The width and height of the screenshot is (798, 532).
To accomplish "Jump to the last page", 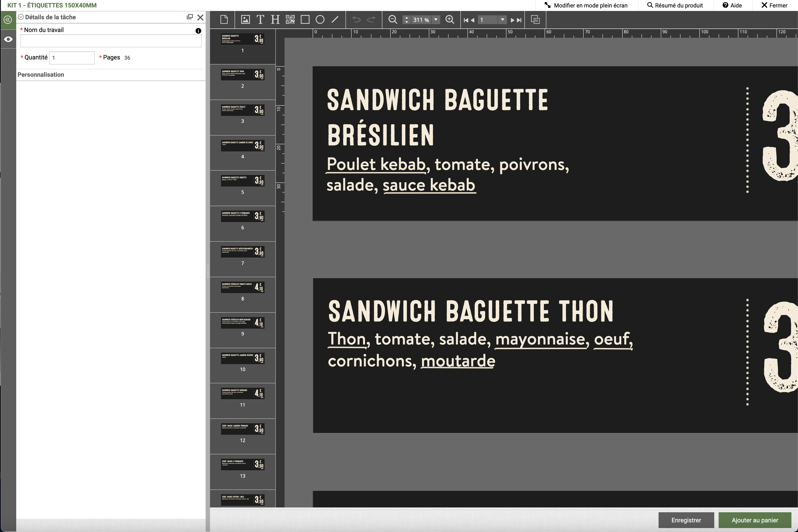I will pyautogui.click(x=519, y=20).
